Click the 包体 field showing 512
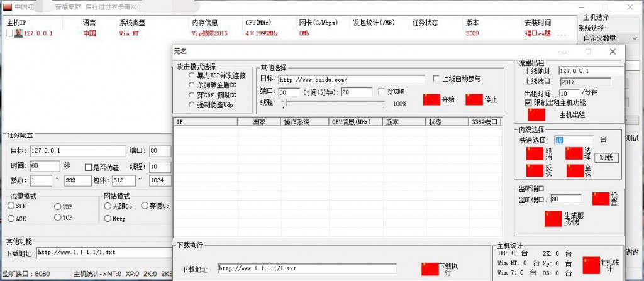 124,180
